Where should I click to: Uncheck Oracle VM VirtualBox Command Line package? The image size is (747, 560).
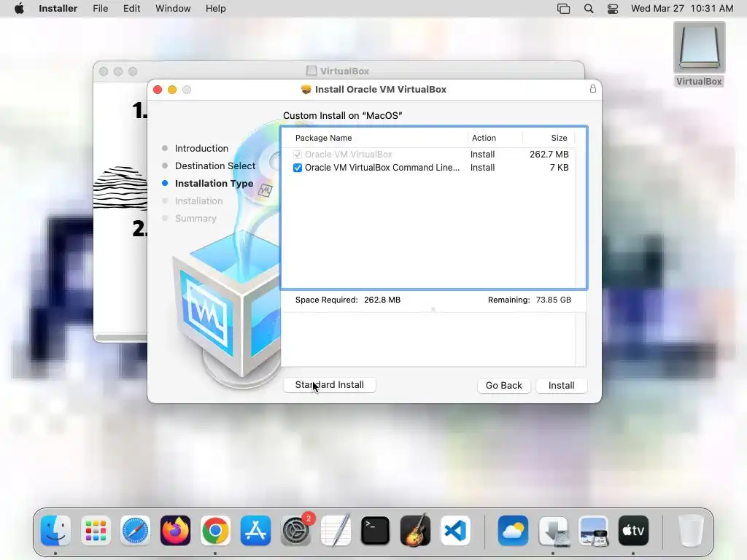(x=298, y=168)
